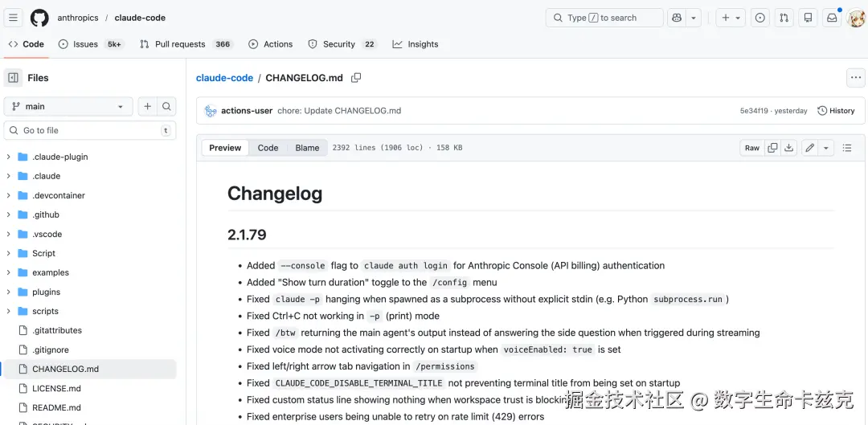Open the claude-code repository link in header
The width and height of the screenshot is (868, 425).
coord(140,18)
